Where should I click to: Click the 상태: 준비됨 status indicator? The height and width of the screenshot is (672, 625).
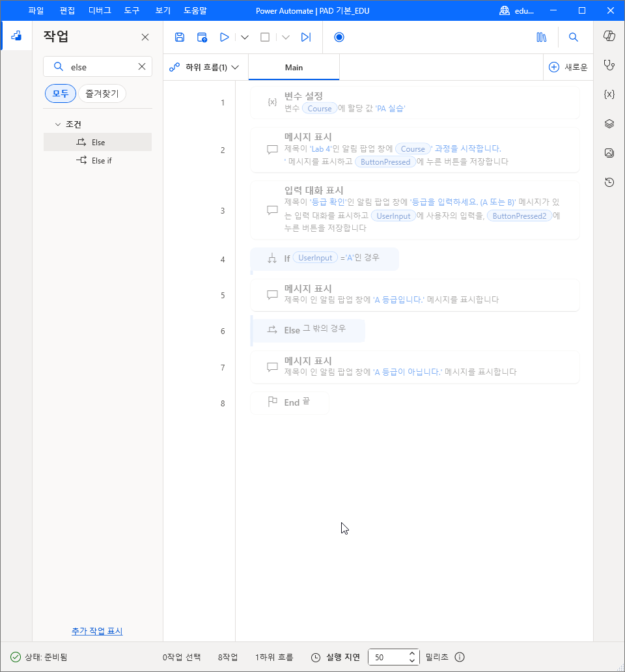(x=38, y=657)
